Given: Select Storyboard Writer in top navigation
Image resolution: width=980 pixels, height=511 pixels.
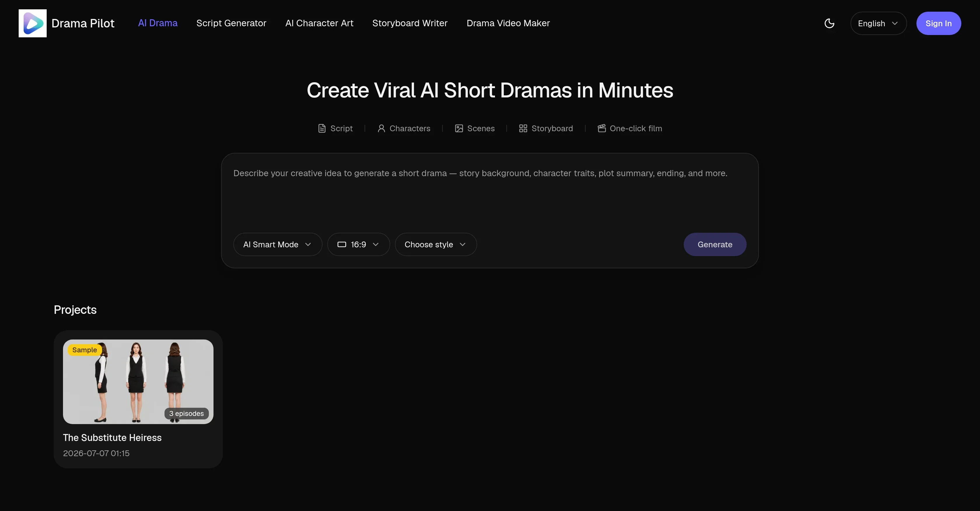Looking at the screenshot, I should click(410, 23).
